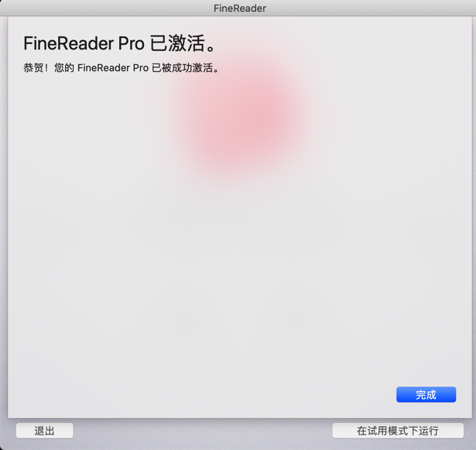Click the 退出 button
Viewport: 476px width, 450px height.
click(x=44, y=431)
